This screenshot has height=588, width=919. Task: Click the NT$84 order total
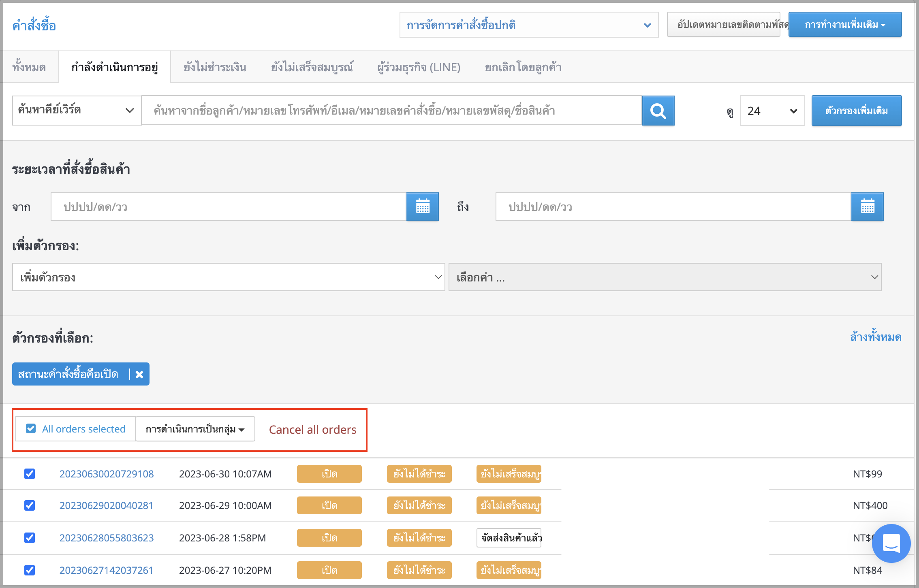coord(867,570)
